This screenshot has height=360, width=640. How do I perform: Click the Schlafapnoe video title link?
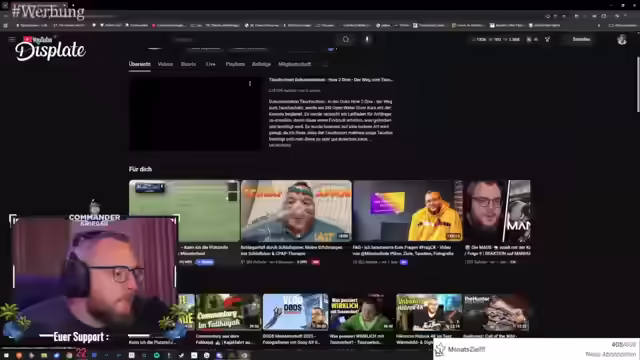coord(292,250)
